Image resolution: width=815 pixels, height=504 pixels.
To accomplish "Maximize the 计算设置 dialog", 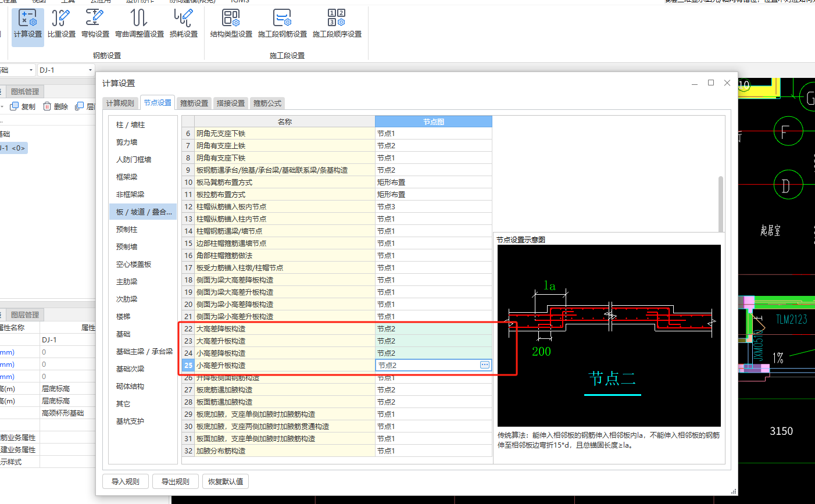I will (x=711, y=83).
